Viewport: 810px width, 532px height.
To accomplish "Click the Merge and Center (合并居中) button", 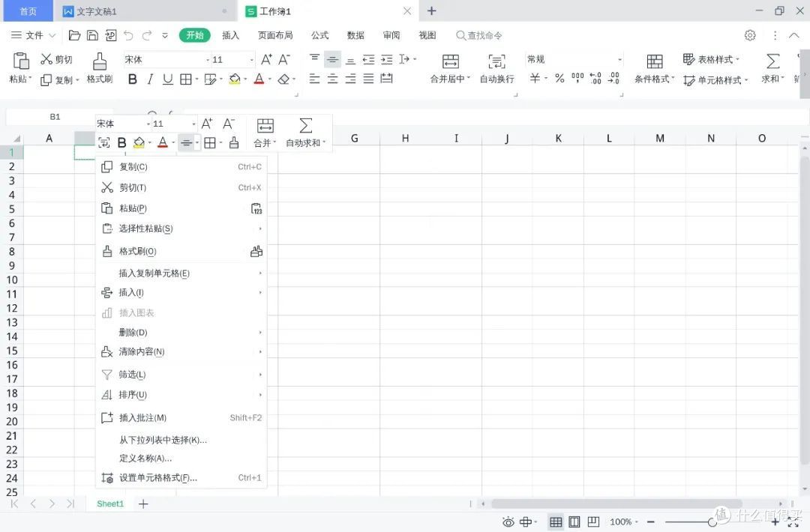I will [x=450, y=68].
